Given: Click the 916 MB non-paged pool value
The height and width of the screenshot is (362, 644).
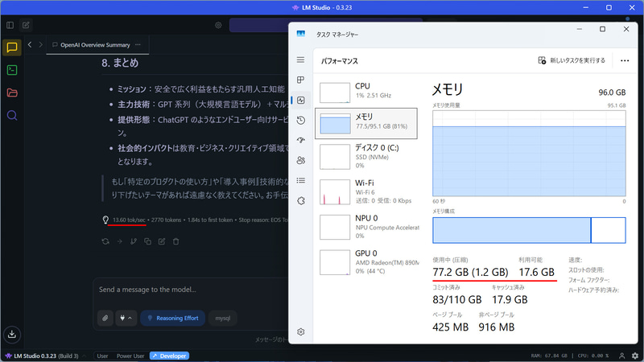Looking at the screenshot, I should pyautogui.click(x=497, y=327).
